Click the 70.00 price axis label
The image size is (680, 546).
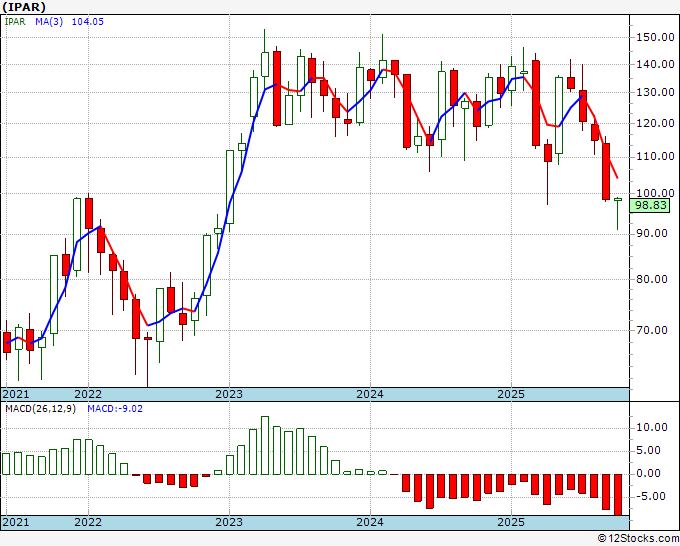[x=651, y=330]
